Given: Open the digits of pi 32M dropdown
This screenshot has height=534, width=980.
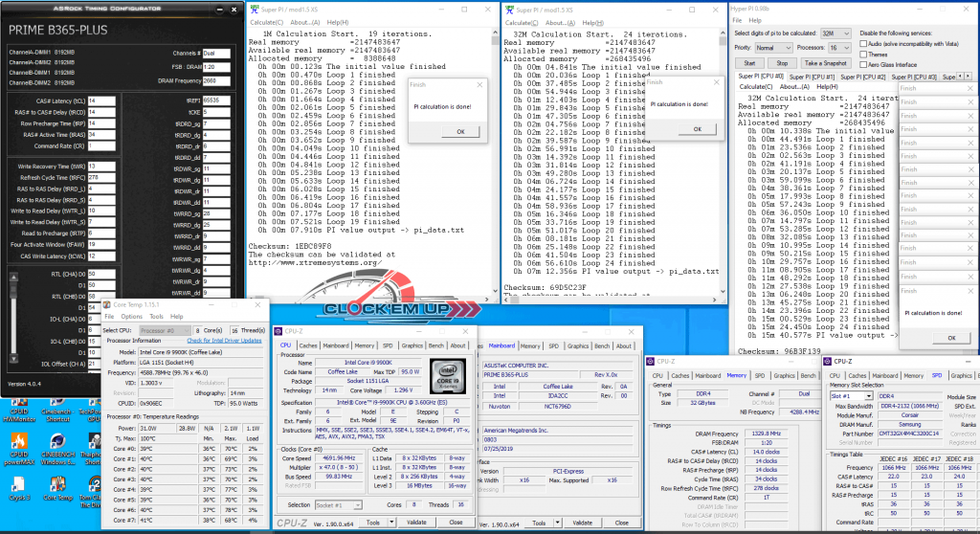Looking at the screenshot, I should coord(836,33).
